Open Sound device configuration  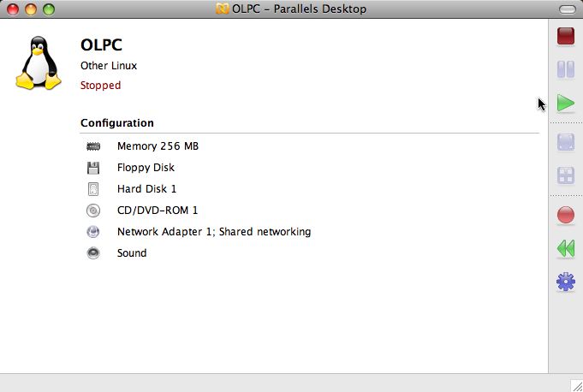pyautogui.click(x=132, y=253)
